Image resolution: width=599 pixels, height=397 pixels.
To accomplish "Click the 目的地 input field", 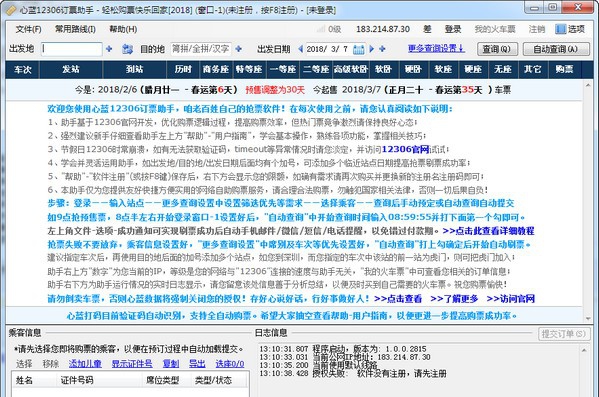I will (x=201, y=49).
